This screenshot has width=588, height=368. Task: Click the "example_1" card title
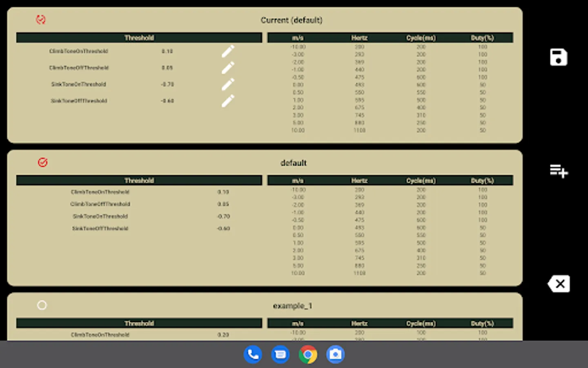click(x=292, y=306)
